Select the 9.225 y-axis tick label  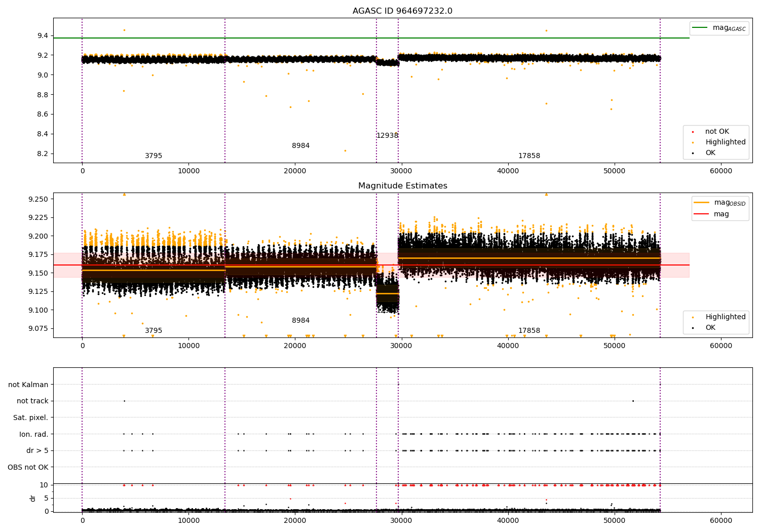tap(39, 218)
